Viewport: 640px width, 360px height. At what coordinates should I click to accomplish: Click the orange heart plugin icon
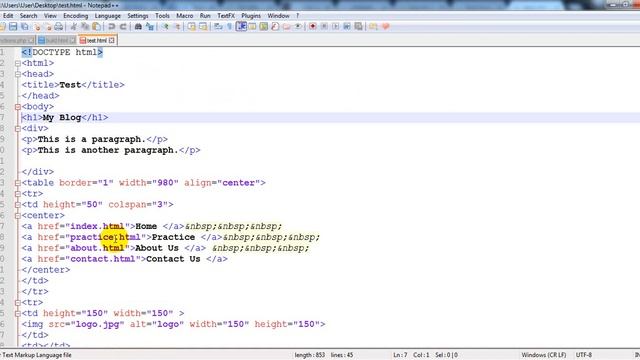tap(385, 27)
